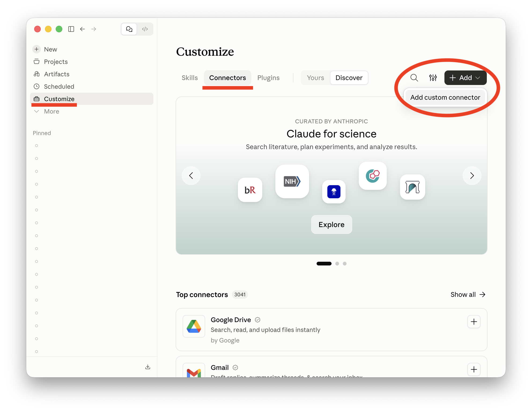Open the connector search icon
532x412 pixels.
point(414,78)
